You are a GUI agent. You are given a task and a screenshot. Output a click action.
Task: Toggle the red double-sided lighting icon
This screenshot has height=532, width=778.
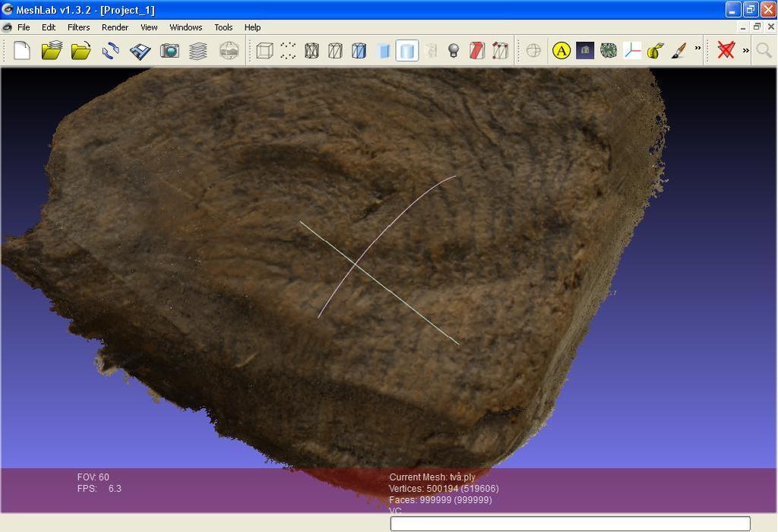[x=477, y=51]
